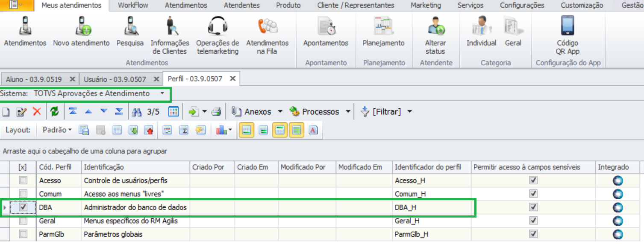Open Atendimentos na Fila
The width and height of the screenshot is (644, 244).
(268, 36)
